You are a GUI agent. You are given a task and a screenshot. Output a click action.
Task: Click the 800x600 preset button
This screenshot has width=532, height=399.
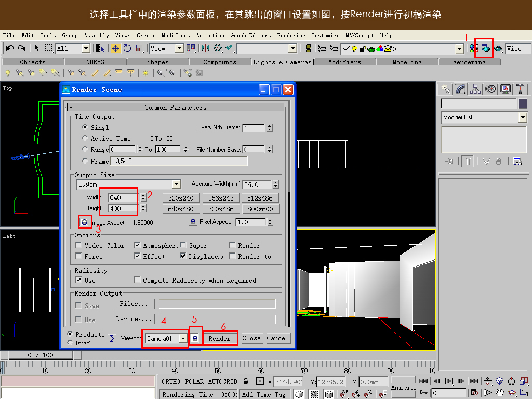(260, 209)
